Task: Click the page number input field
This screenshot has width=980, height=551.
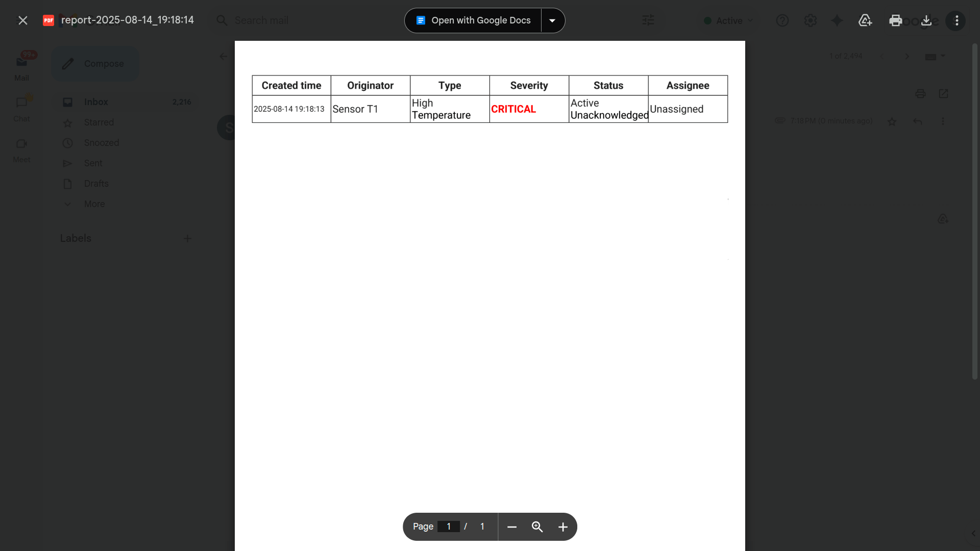Action: point(449,527)
